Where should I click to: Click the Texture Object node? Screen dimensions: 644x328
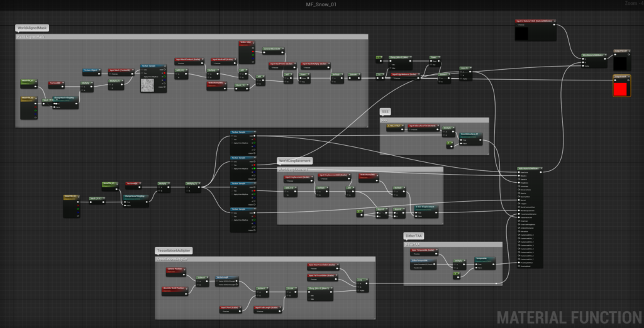coord(92,71)
